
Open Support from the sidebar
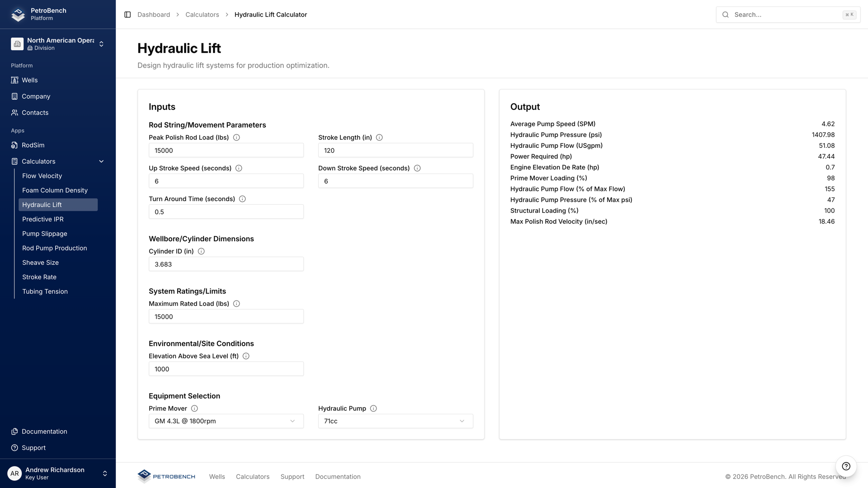[33, 447]
